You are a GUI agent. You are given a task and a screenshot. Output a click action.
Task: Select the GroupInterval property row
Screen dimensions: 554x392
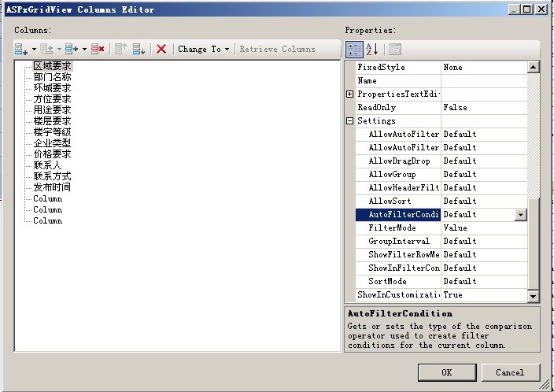click(441, 242)
